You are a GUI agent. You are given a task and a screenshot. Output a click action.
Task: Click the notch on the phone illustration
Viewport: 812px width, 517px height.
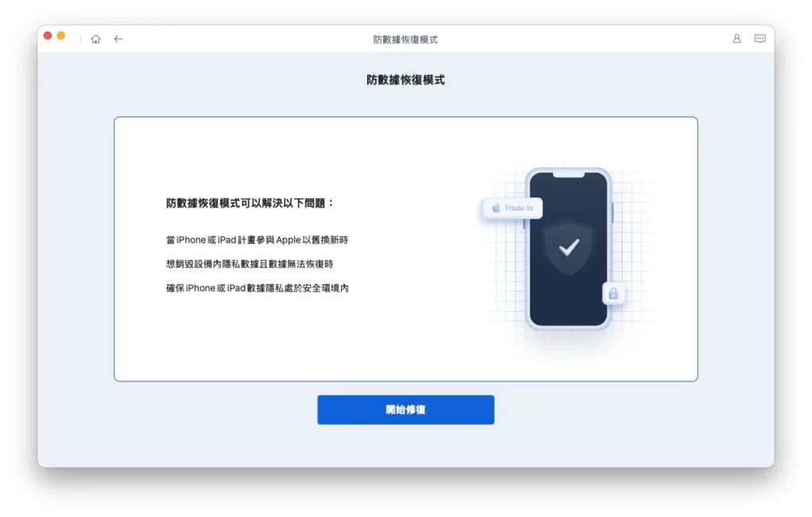[569, 175]
